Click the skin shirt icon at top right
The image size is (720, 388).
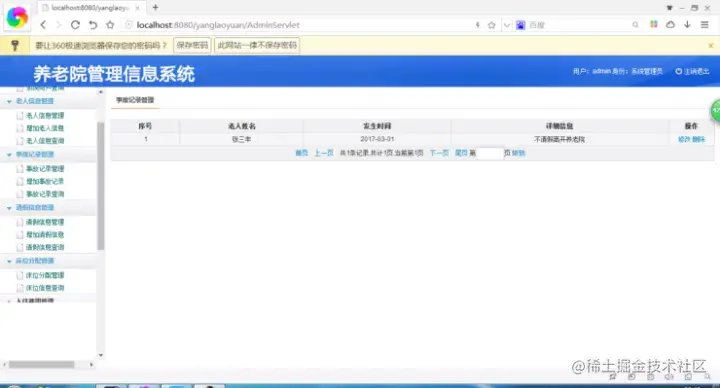669,8
